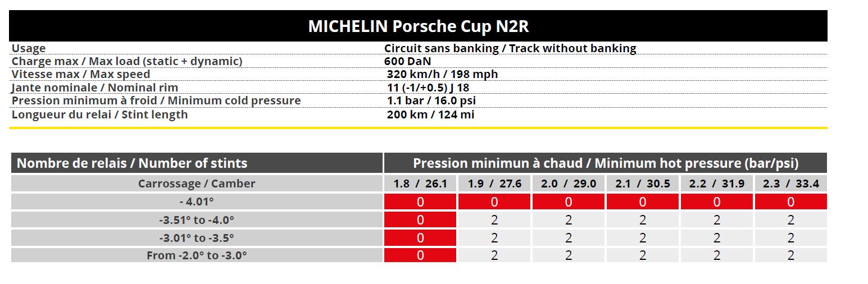The image size is (868, 284).
Task: Select the '-3.51° to -4.0°' camber row label
Action: tap(197, 219)
